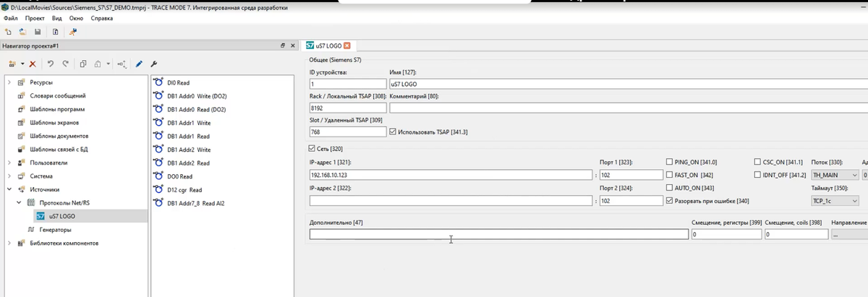
Task: Click the create component icon in navigator
Action: click(x=13, y=64)
